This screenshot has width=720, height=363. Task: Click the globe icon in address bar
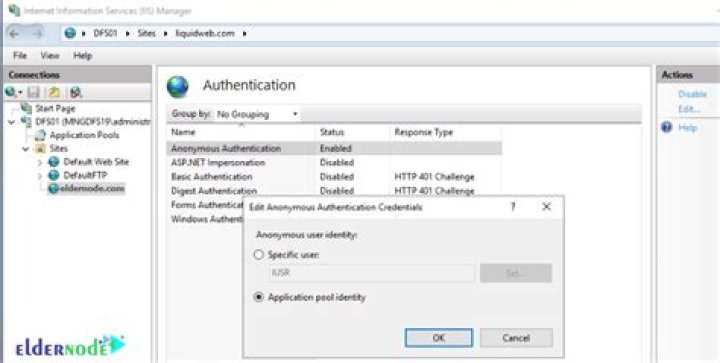pos(70,34)
